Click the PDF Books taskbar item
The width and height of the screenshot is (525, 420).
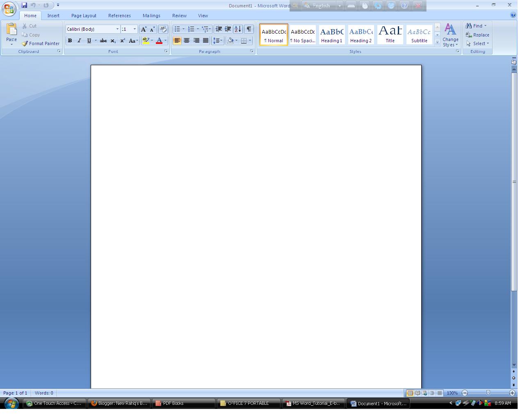click(183, 403)
